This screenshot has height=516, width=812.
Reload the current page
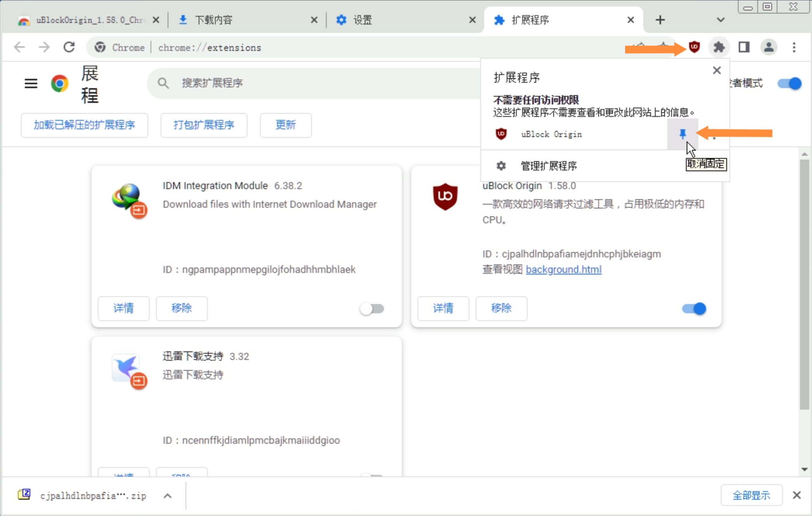[x=69, y=47]
